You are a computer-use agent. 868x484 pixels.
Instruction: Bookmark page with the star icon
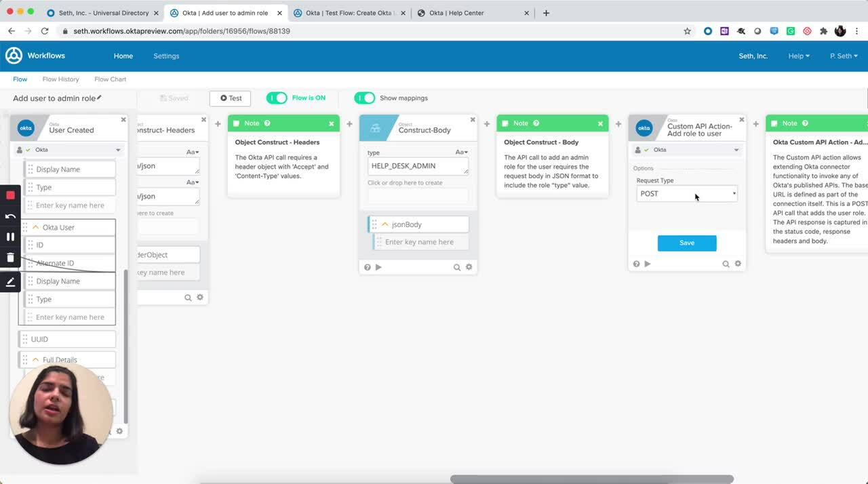[x=687, y=31]
